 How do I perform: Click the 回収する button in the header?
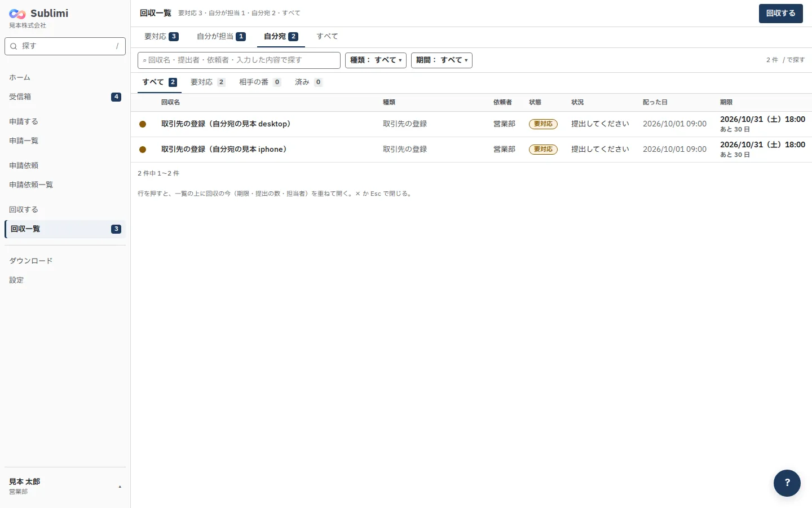click(781, 14)
